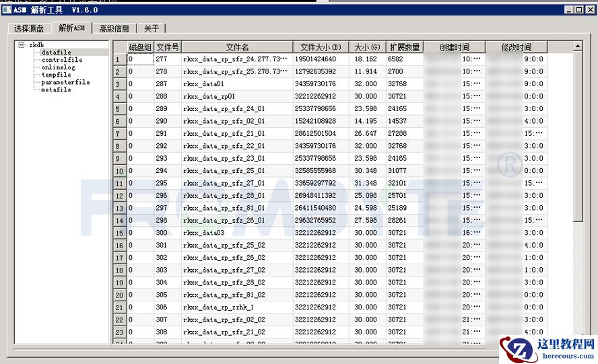The width and height of the screenshot is (598, 364).
Task: Open the 高级信息 tab
Action: tap(114, 28)
